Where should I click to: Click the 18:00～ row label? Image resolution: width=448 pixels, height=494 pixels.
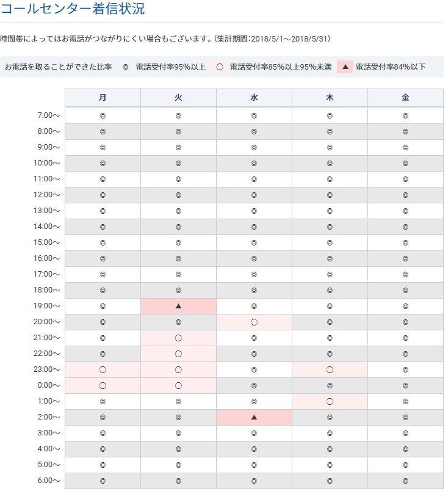pos(46,290)
